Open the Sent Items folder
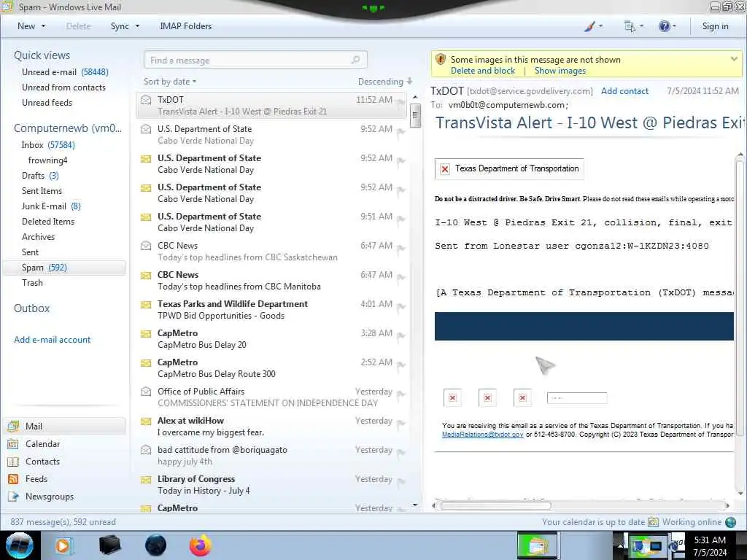Image resolution: width=747 pixels, height=560 pixels. tap(42, 190)
